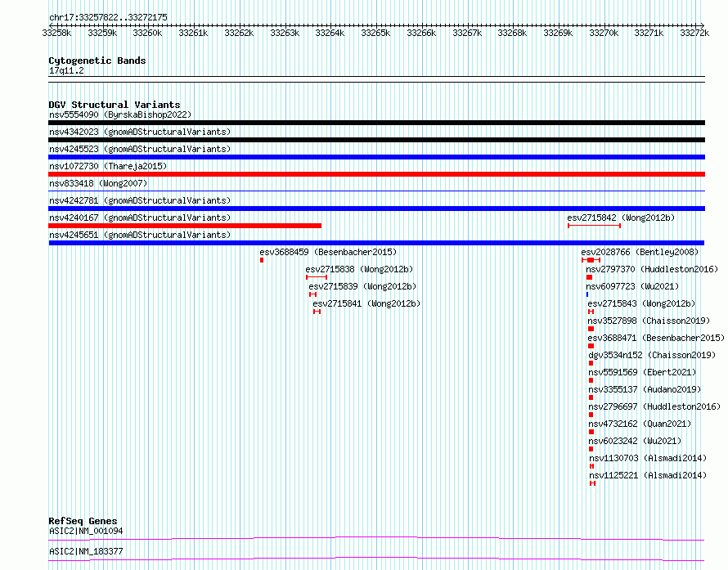Select blue bar under nsv4242781
Image resolution: width=728 pixels, height=570 pixels.
[376, 209]
